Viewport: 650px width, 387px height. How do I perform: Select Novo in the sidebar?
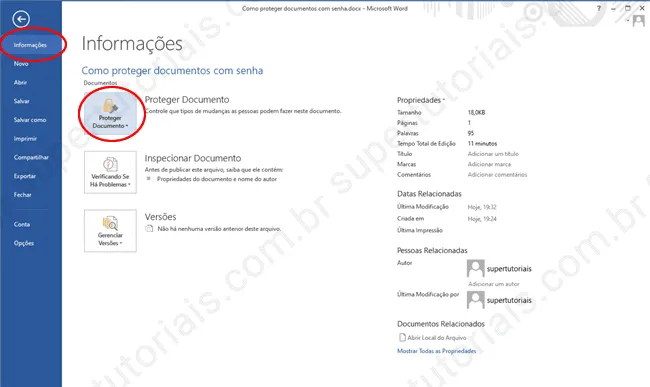[21, 63]
